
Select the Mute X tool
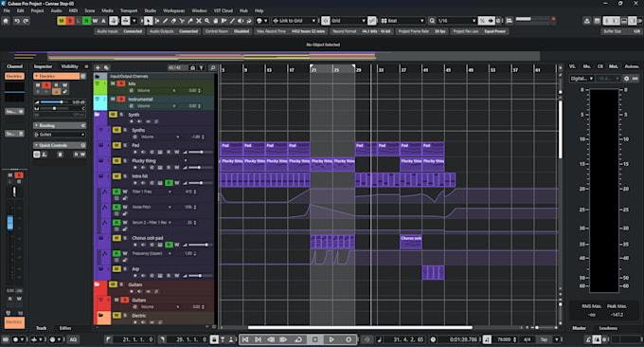point(199,21)
